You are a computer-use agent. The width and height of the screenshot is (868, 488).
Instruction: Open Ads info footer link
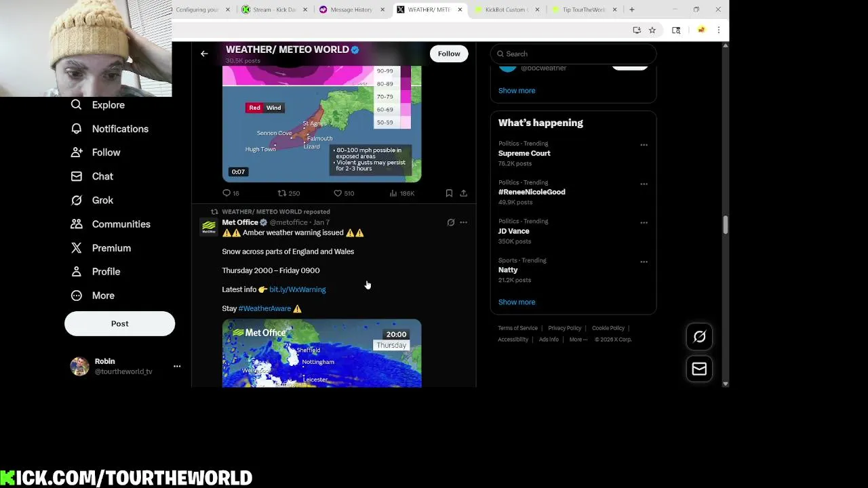[x=549, y=340]
